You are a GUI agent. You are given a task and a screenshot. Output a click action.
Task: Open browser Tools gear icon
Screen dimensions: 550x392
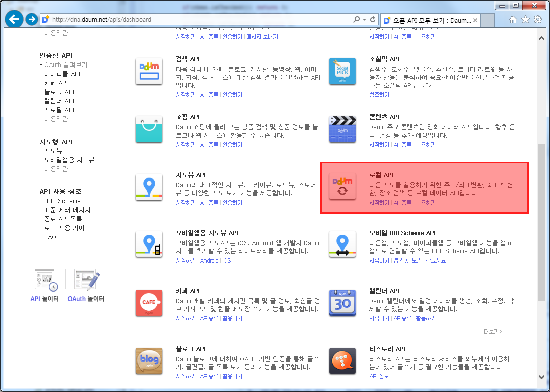(x=538, y=19)
